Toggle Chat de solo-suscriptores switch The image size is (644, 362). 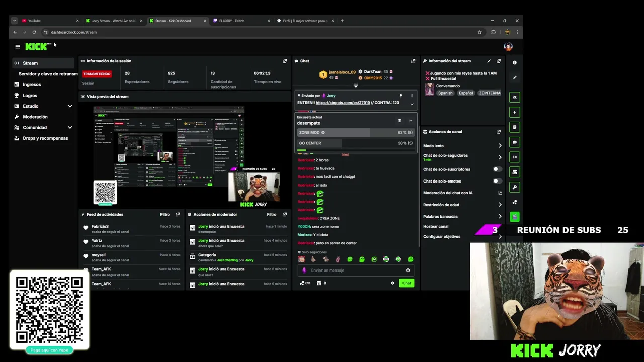click(497, 169)
